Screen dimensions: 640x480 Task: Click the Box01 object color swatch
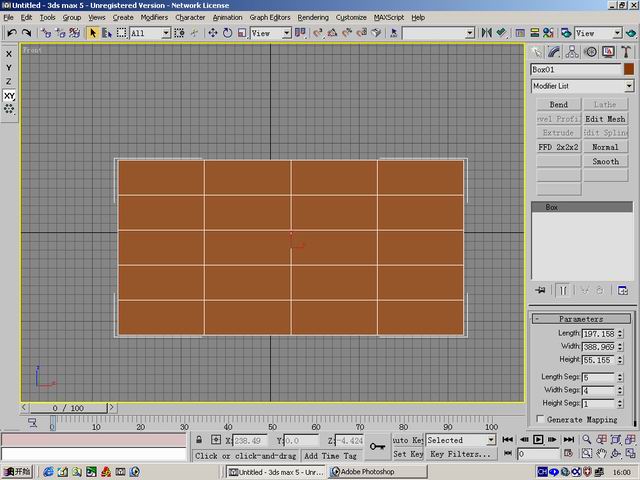[x=629, y=69]
